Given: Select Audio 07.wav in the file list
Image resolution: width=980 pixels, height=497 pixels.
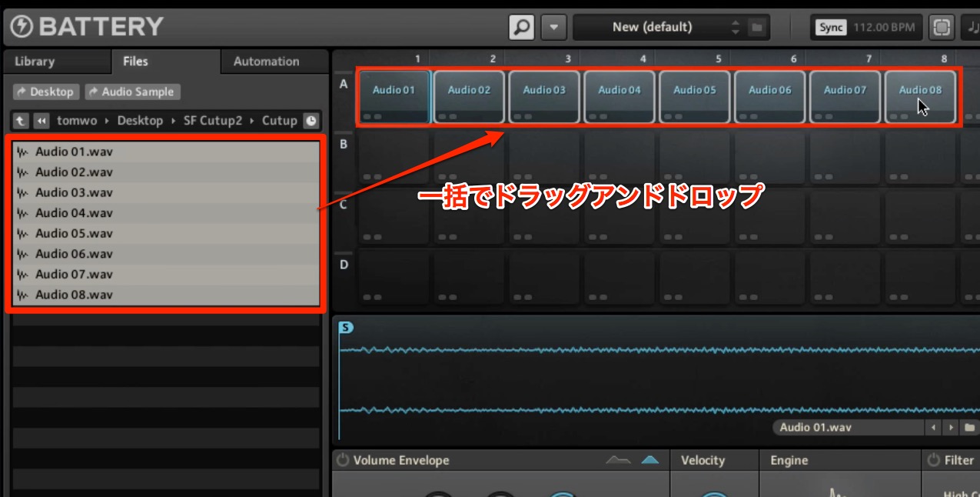Looking at the screenshot, I should pyautogui.click(x=166, y=274).
